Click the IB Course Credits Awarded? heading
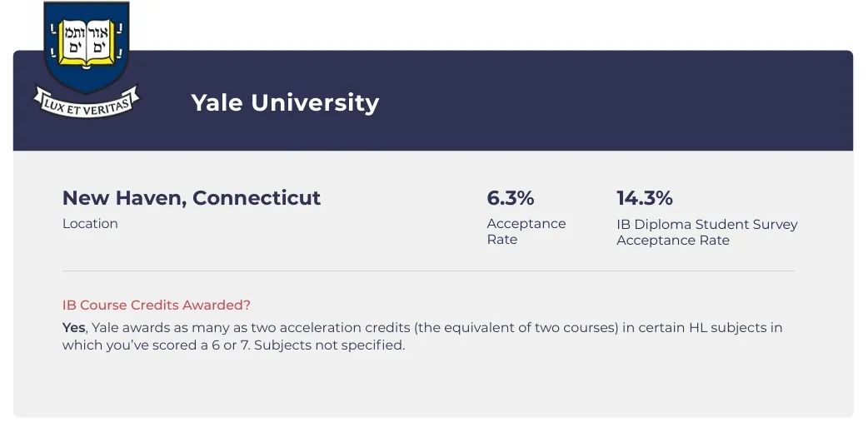 pos(157,305)
